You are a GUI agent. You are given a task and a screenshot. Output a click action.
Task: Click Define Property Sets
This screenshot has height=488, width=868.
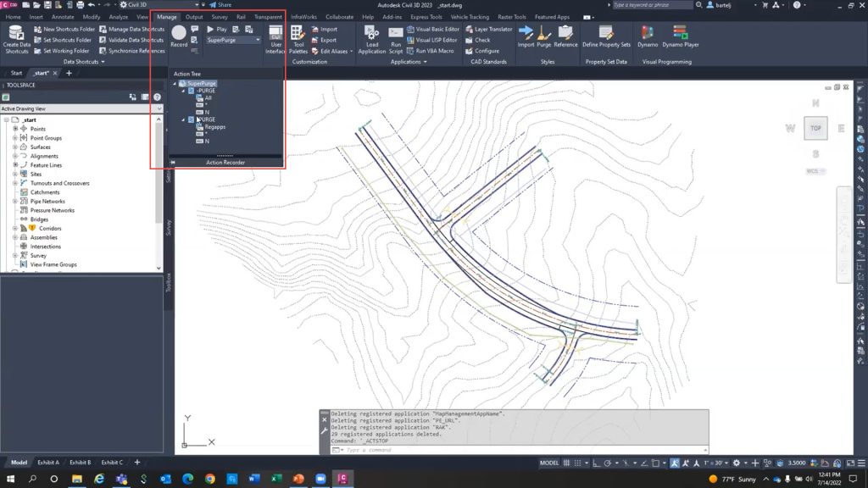[606, 36]
